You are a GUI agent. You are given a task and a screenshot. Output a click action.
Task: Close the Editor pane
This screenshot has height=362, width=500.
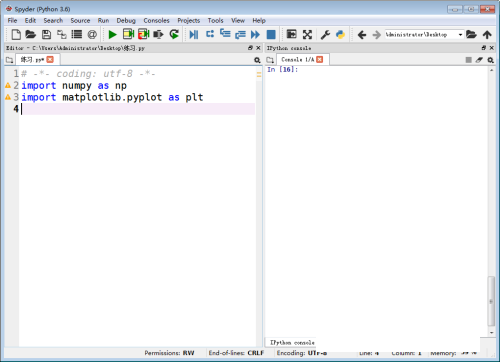coord(258,48)
